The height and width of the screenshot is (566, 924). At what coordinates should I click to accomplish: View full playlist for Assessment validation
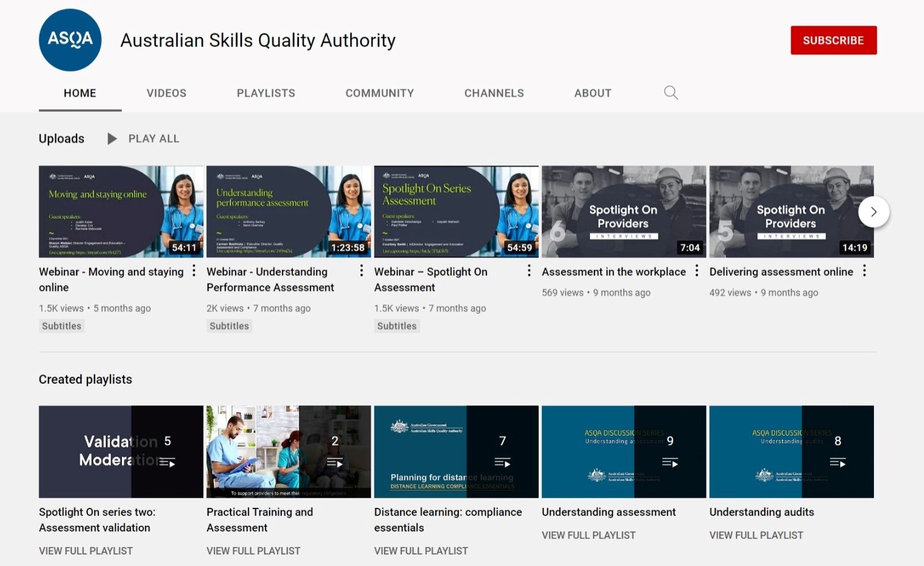86,550
